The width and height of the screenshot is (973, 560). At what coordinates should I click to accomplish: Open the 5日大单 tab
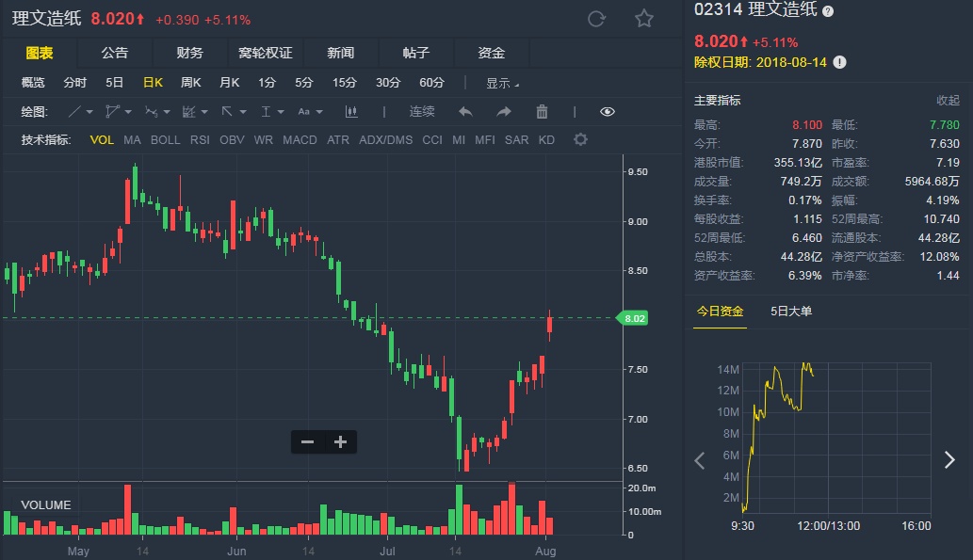coord(791,311)
